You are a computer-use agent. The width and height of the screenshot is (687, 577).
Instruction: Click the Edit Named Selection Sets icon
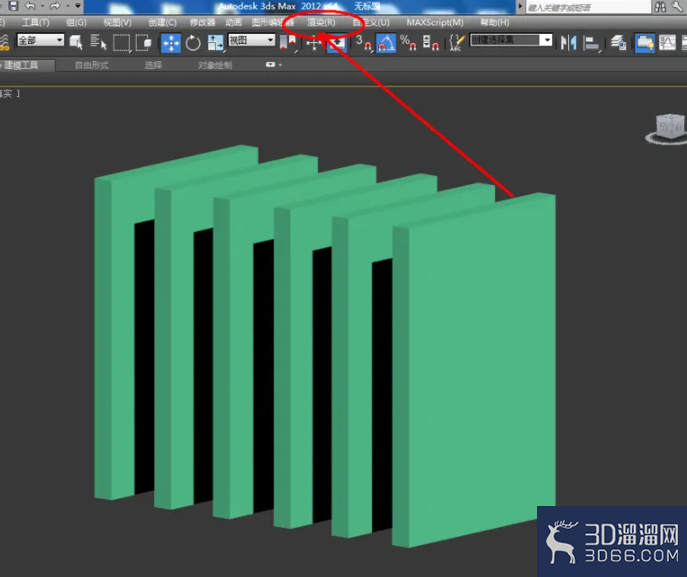457,43
